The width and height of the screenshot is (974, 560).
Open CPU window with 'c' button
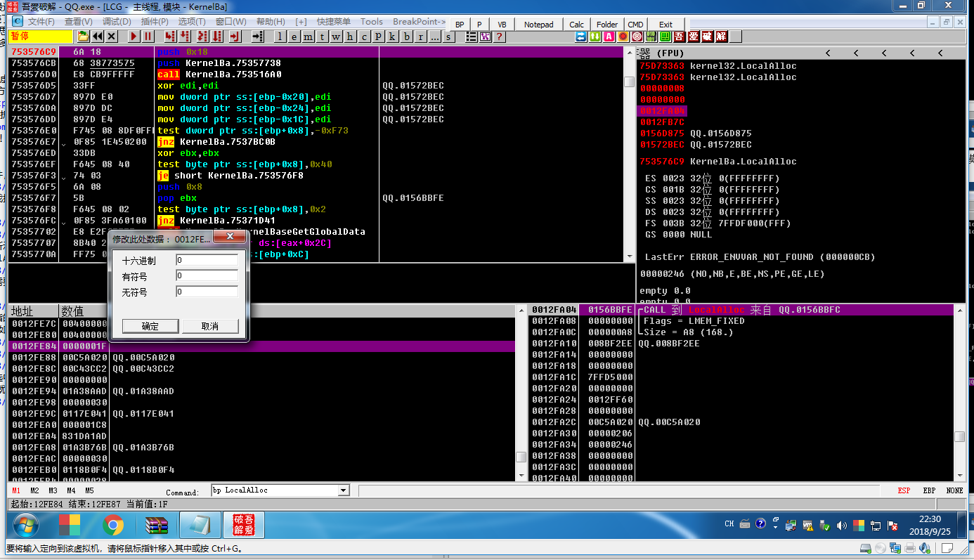364,36
